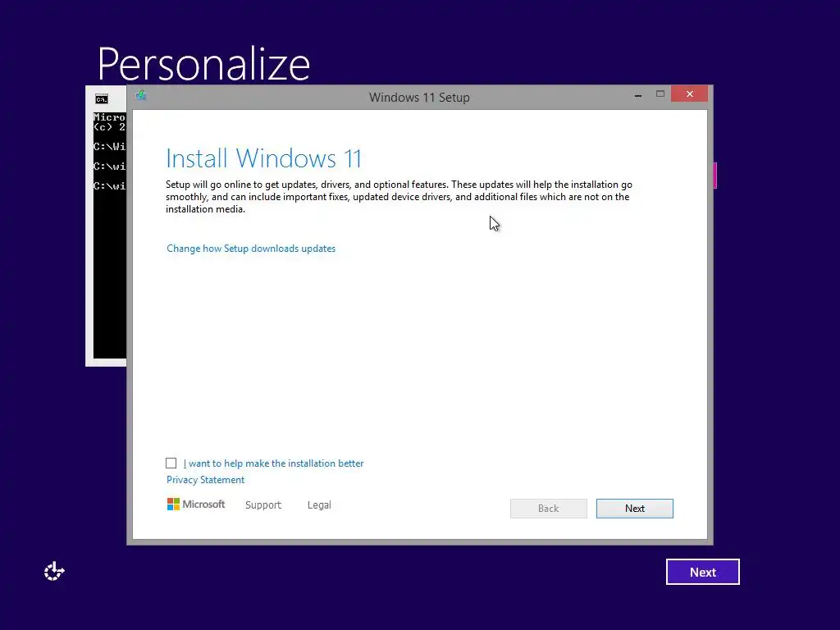Click the Command Prompt window icon
The width and height of the screenshot is (840, 630).
pyautogui.click(x=101, y=99)
